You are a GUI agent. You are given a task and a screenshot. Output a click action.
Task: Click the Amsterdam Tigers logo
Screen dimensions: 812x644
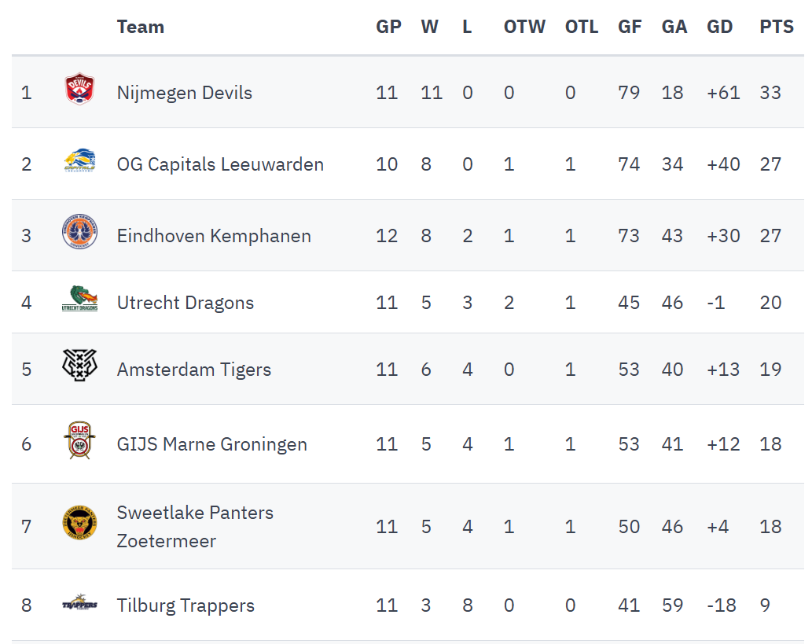79,366
